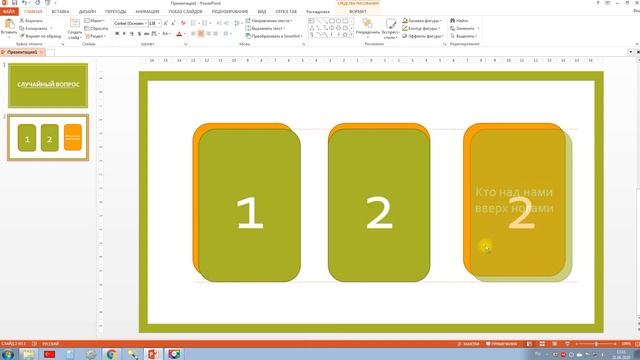This screenshot has height=360, width=640.
Task: Toggle Bold formatting
Action: click(117, 34)
